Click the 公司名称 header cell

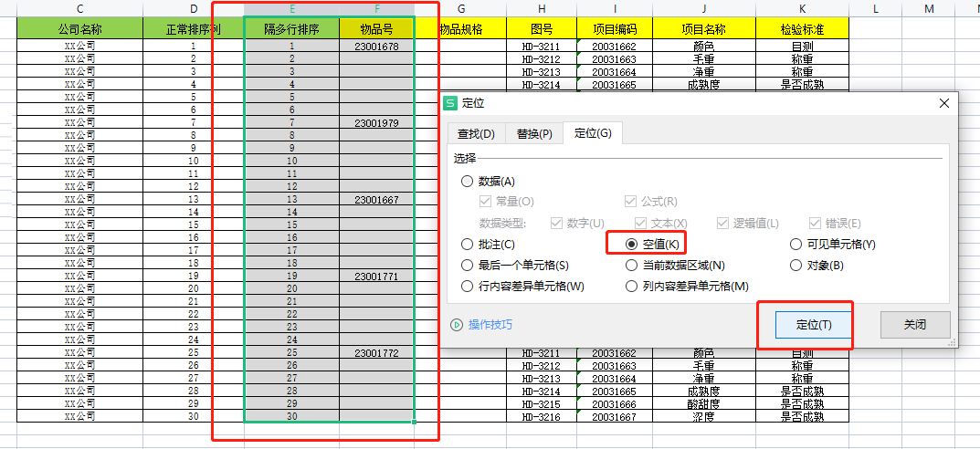[x=80, y=28]
